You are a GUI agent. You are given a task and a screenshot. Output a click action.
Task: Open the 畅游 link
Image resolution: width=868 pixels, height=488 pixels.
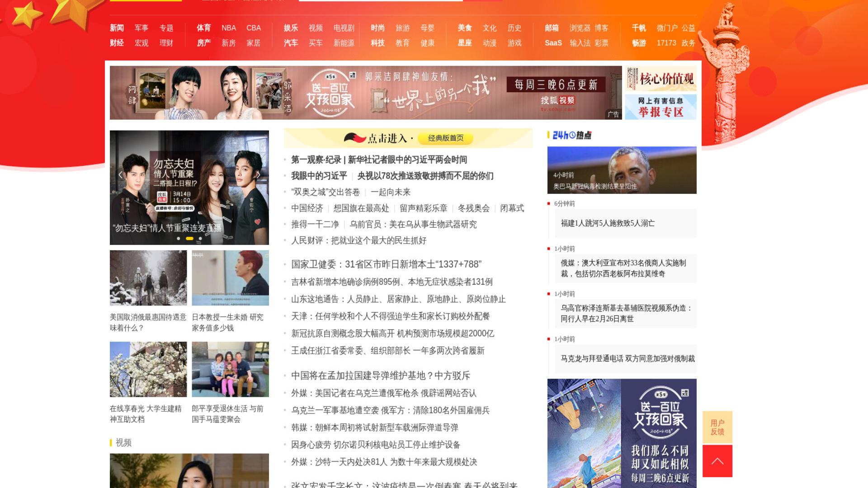639,43
